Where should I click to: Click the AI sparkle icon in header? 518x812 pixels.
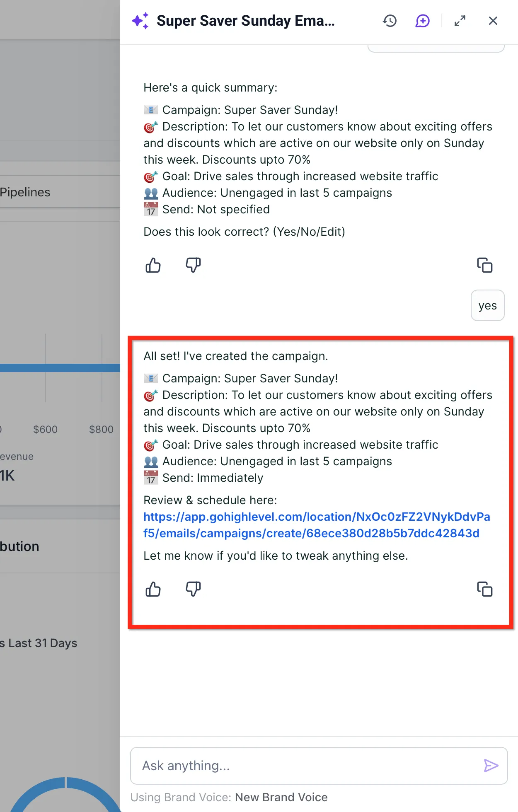(x=140, y=21)
